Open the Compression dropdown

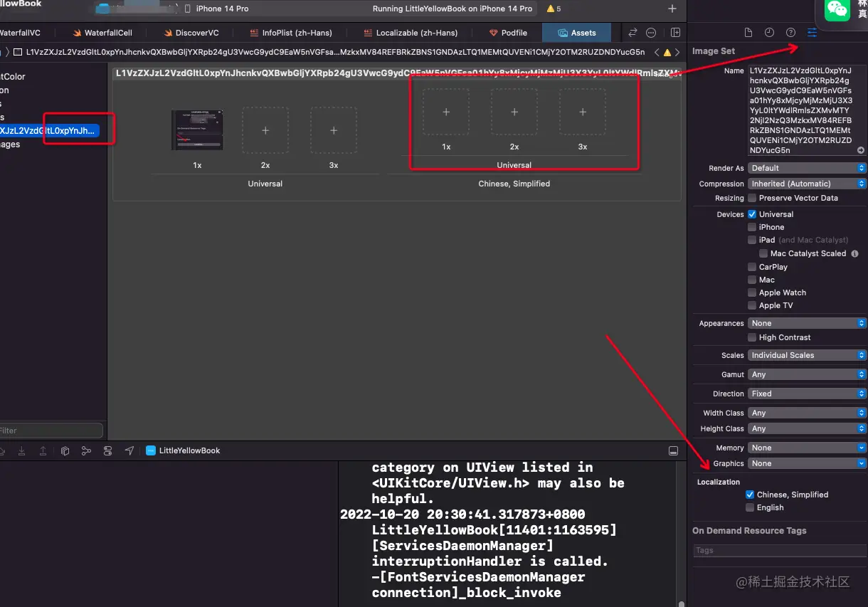807,184
